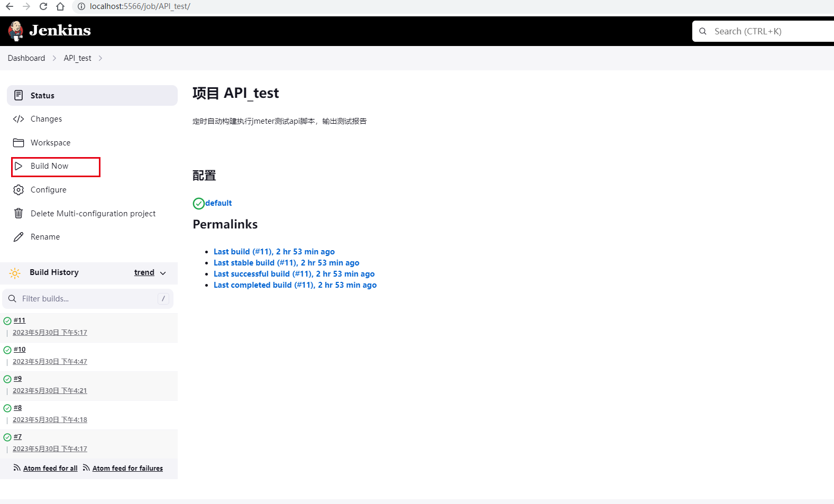
Task: Click the site info icon in address bar
Action: click(x=81, y=6)
